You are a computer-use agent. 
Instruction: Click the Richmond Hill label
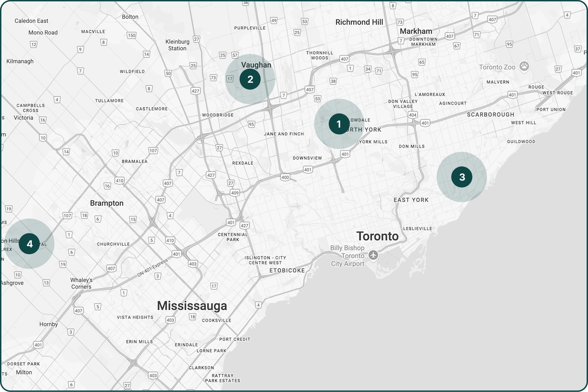(x=359, y=22)
